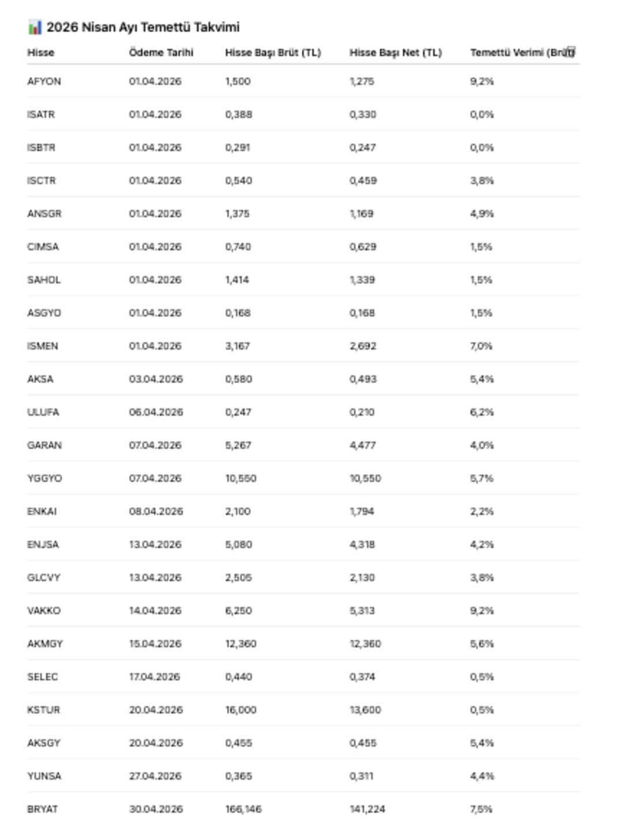
Task: Click KSTUR payment date 20.04.2026
Action: pos(156,710)
